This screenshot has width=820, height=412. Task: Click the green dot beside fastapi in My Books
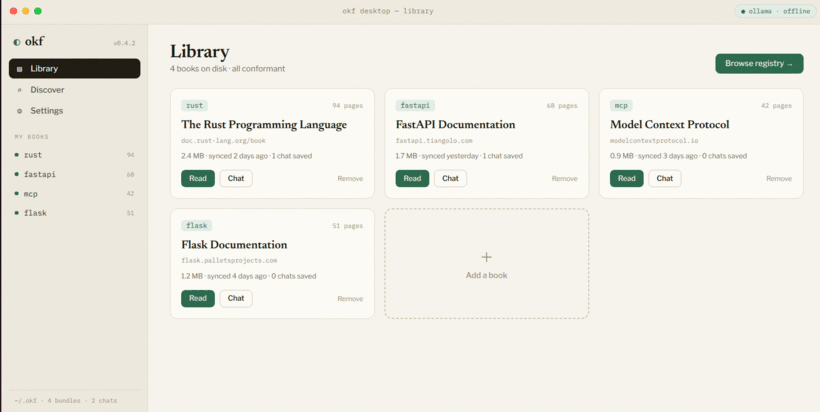point(17,174)
